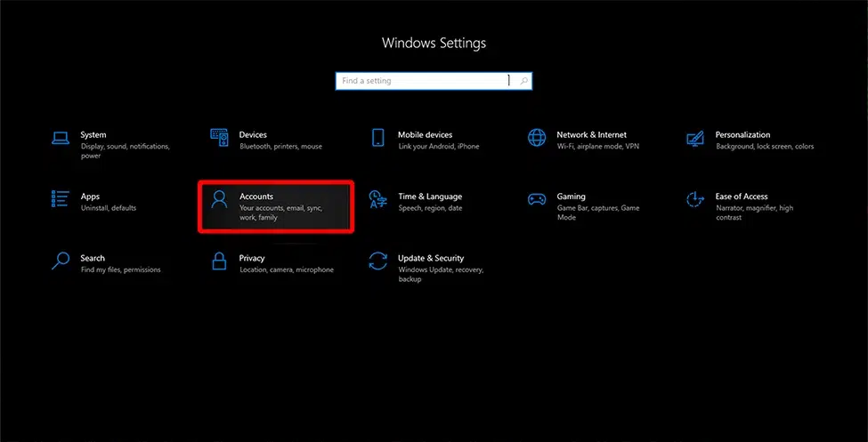
Task: Click the Privacy padlock icon
Action: tap(219, 261)
